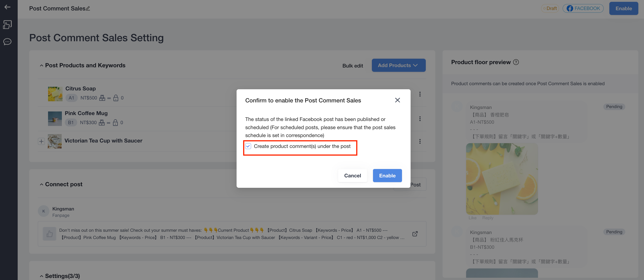Collapse the Settings(3/3) section
Screen dimensions: 644x280
tap(41, 276)
